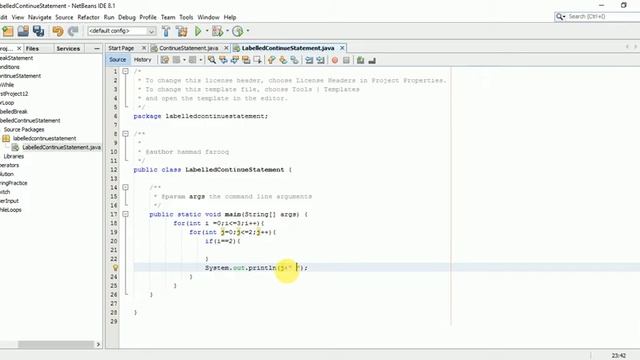The width and height of the screenshot is (640, 360).
Task: Click the Save All icon
Action: pos(38,31)
